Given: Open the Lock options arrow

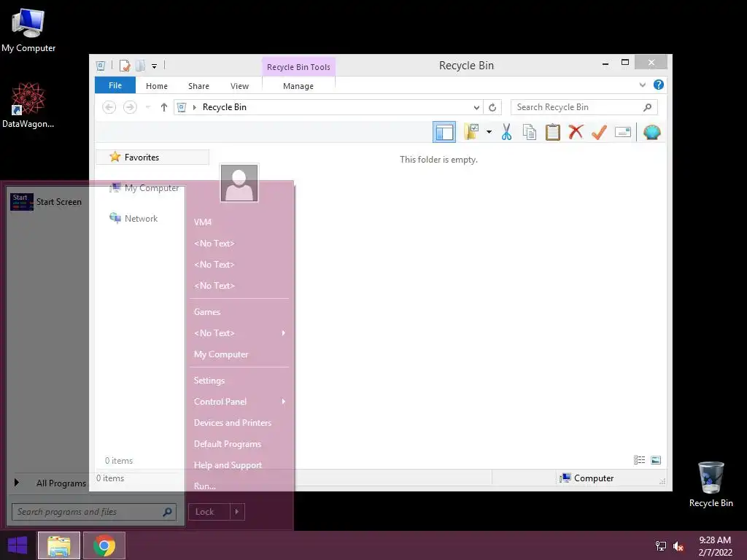Looking at the screenshot, I should [x=237, y=512].
